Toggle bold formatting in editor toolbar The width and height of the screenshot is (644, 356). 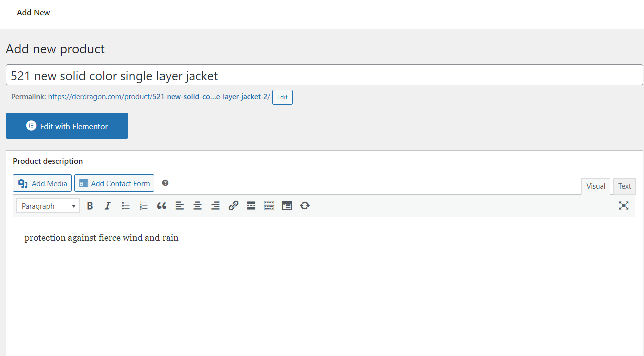click(90, 206)
